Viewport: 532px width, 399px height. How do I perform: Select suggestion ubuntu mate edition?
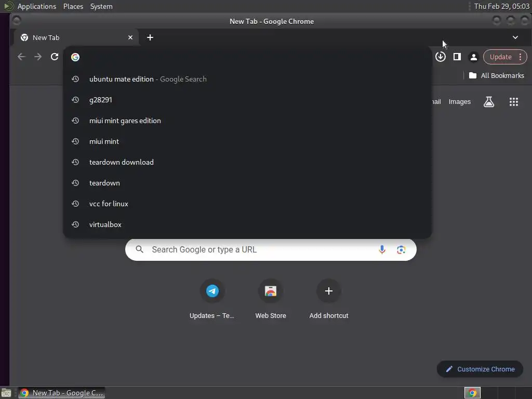247,79
